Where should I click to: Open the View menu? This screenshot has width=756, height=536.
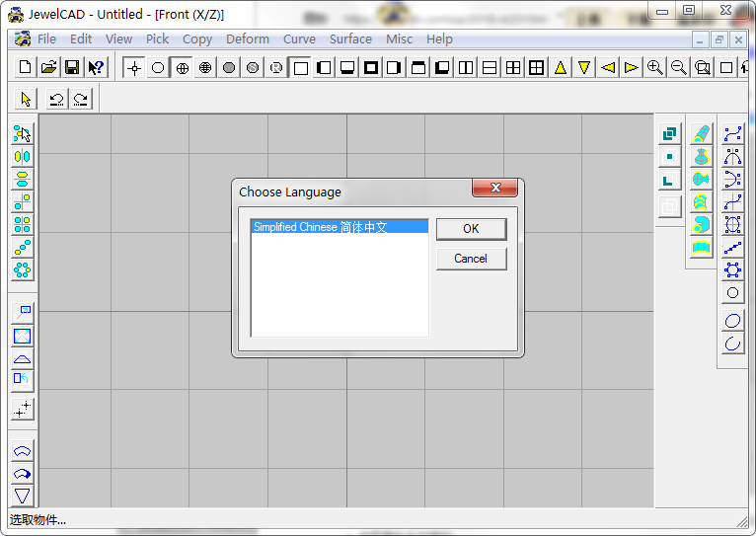118,39
